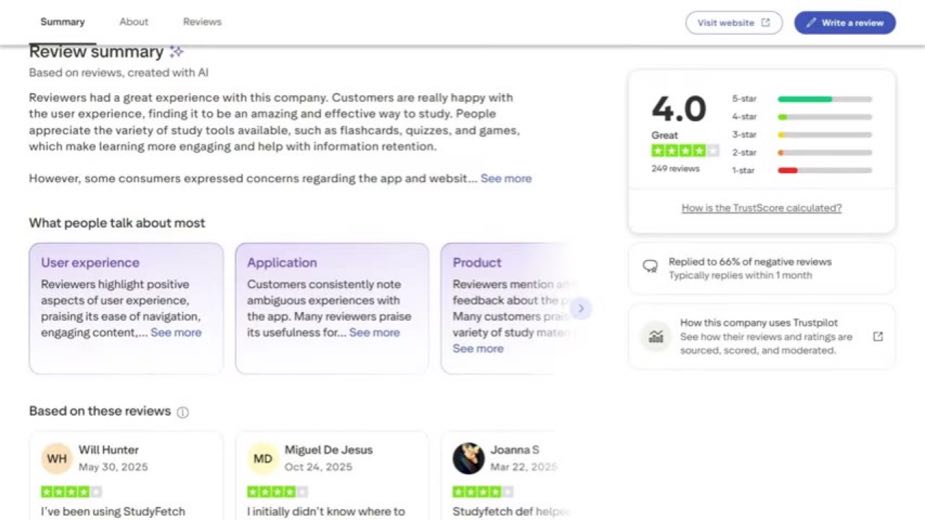Open the Summary tab
925x520 pixels.
63,22
